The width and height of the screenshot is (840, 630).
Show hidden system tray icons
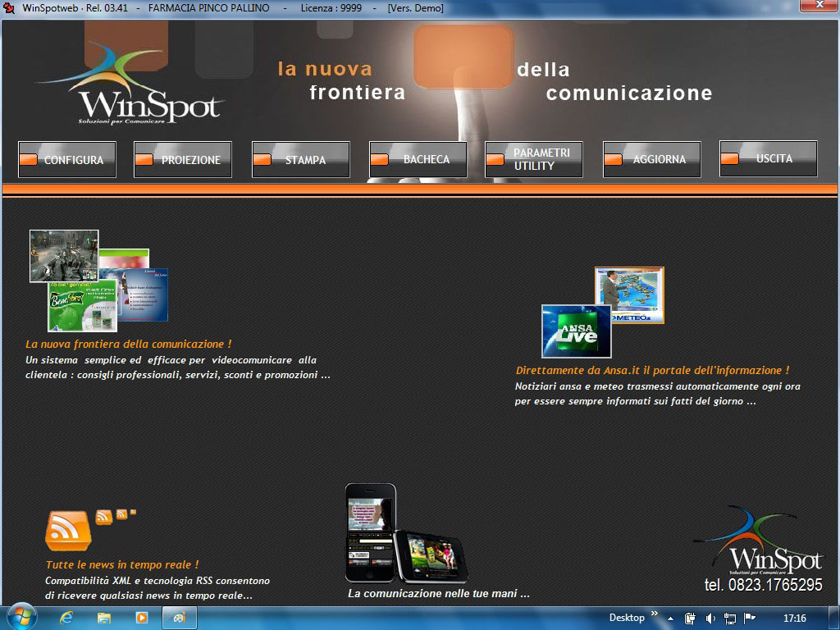(670, 619)
